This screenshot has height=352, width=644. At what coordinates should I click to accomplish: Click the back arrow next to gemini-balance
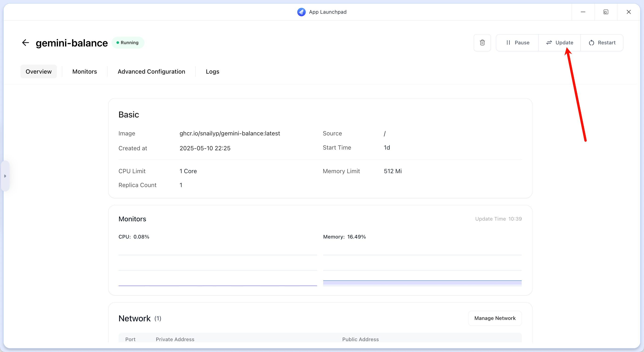[25, 43]
